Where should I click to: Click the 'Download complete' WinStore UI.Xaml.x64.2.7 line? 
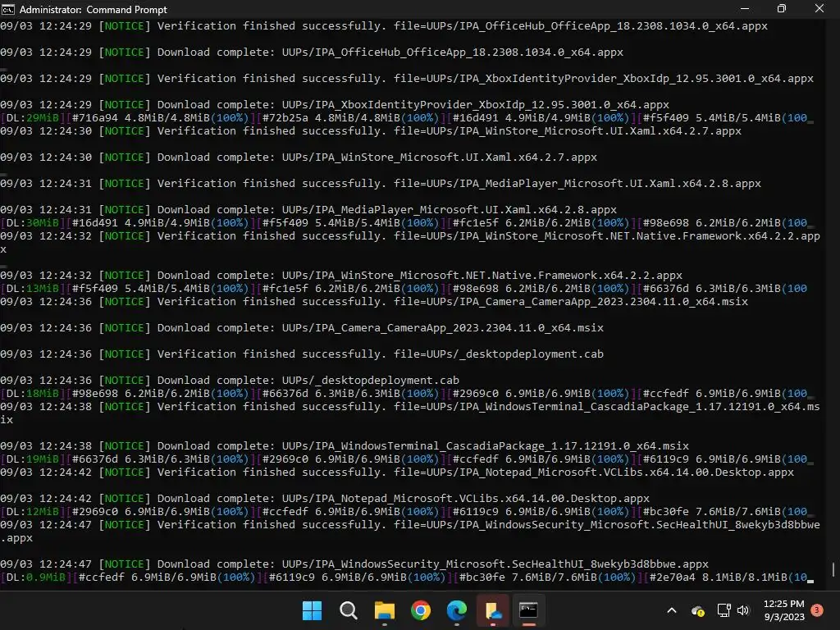tap(299, 157)
